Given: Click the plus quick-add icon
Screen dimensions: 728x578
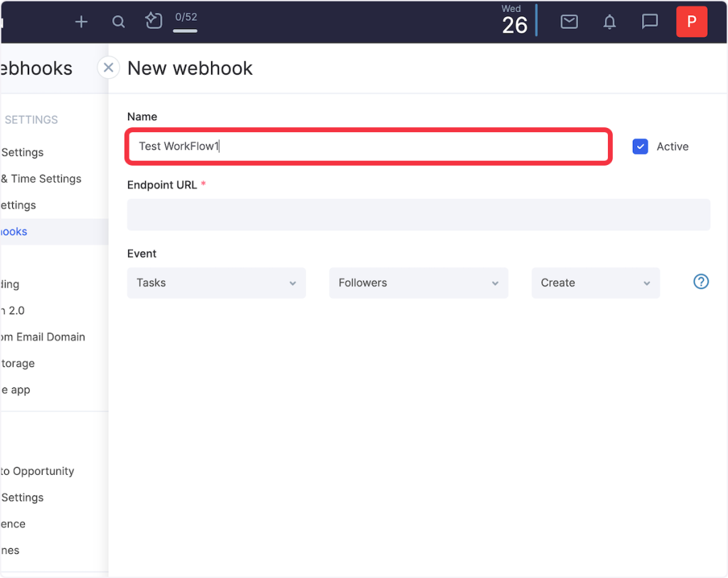Looking at the screenshot, I should tap(81, 22).
